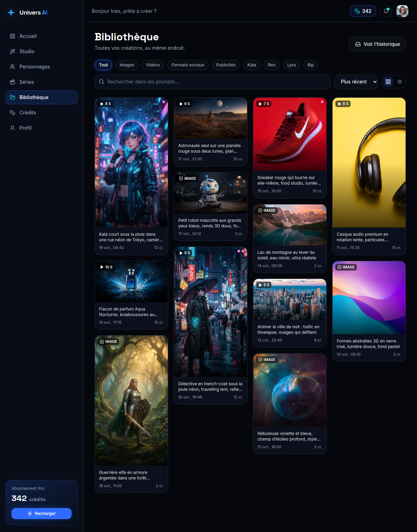Click the play icon on Kaia video card
Viewport: 417px width, 532px height.
[x=102, y=104]
